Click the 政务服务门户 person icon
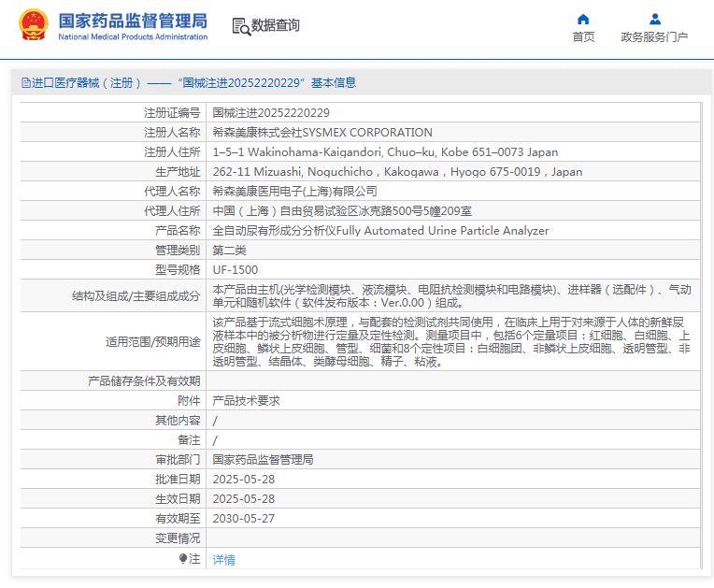Viewport: 714px width, 588px height. [654, 19]
